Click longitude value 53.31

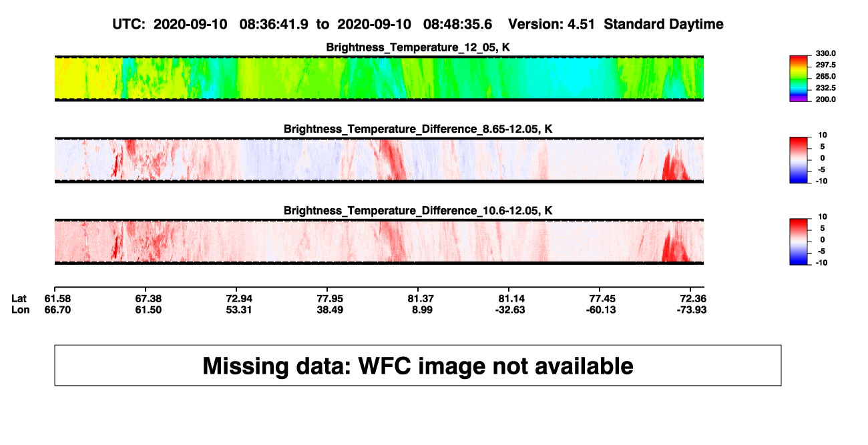pyautogui.click(x=238, y=310)
